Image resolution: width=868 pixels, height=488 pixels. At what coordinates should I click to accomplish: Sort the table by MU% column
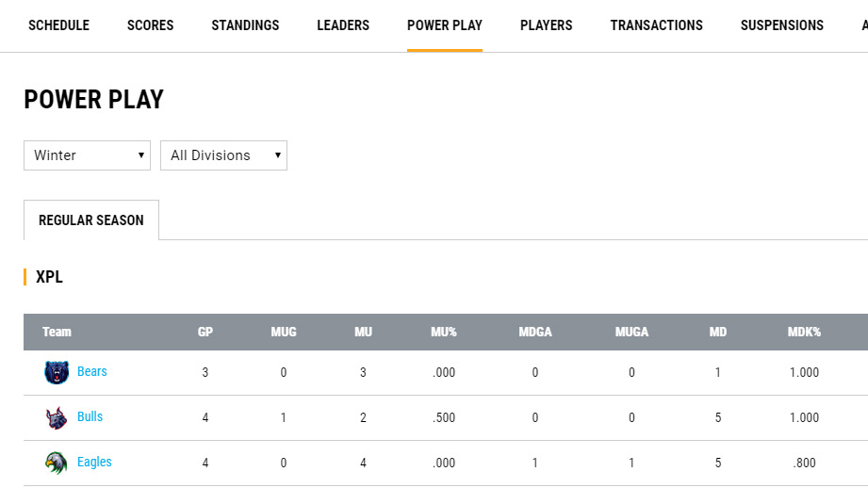coord(443,332)
